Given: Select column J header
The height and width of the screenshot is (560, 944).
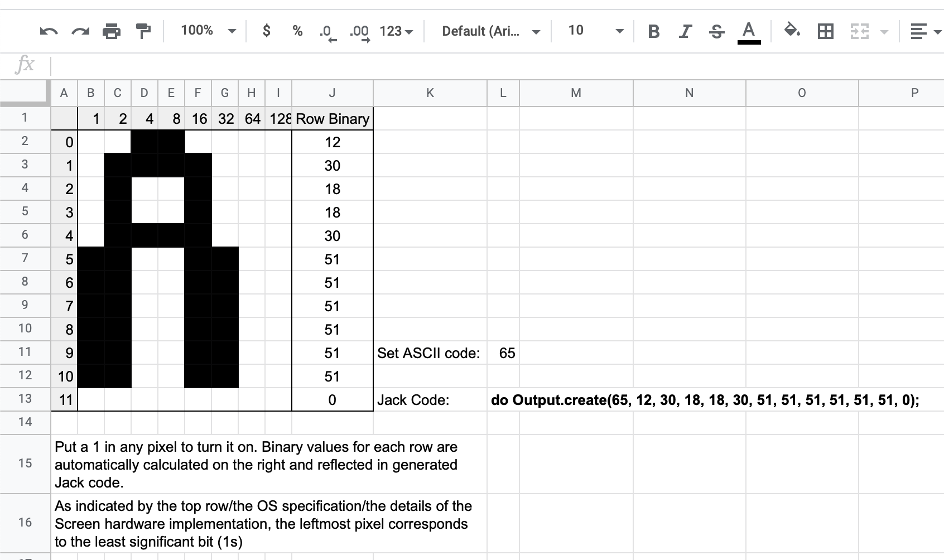Looking at the screenshot, I should (332, 93).
